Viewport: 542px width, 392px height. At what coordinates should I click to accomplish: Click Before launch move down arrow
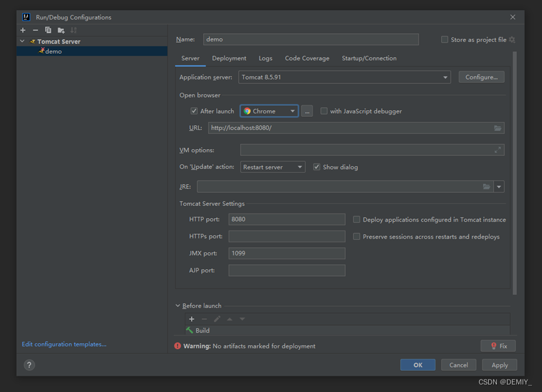(242, 319)
